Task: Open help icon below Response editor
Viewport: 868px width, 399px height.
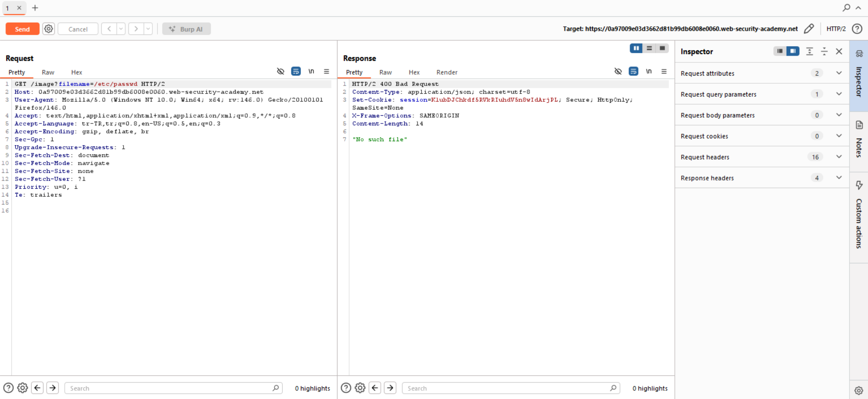Action: click(x=346, y=388)
